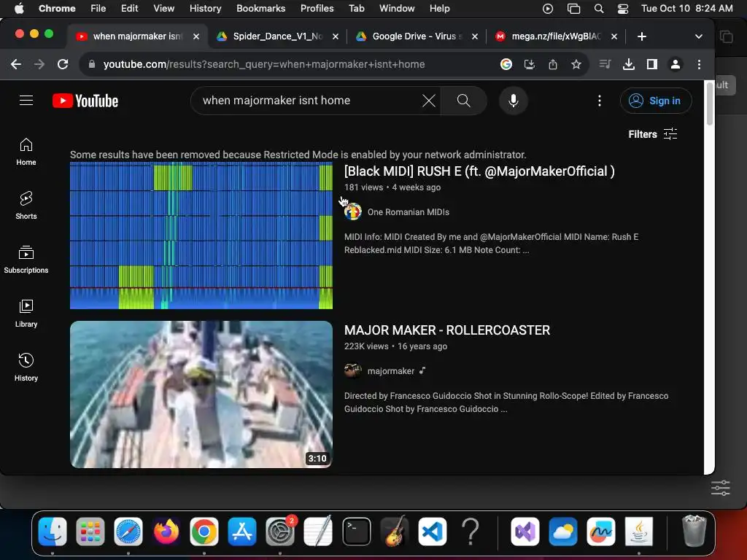Open the tab search chevron
Viewport: 747px width, 560px height.
698,36
